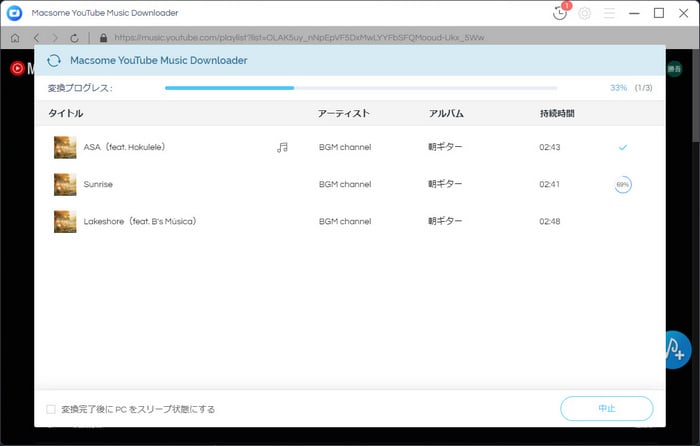Click the 持続時間 column header
Screen dimensions: 700x446
[557, 113]
